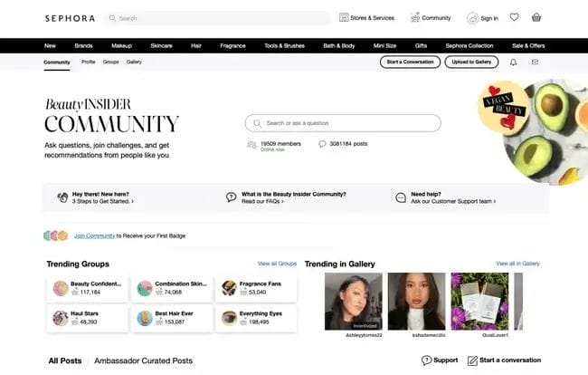
Task: Switch to the Gallery tab
Action: click(x=134, y=62)
